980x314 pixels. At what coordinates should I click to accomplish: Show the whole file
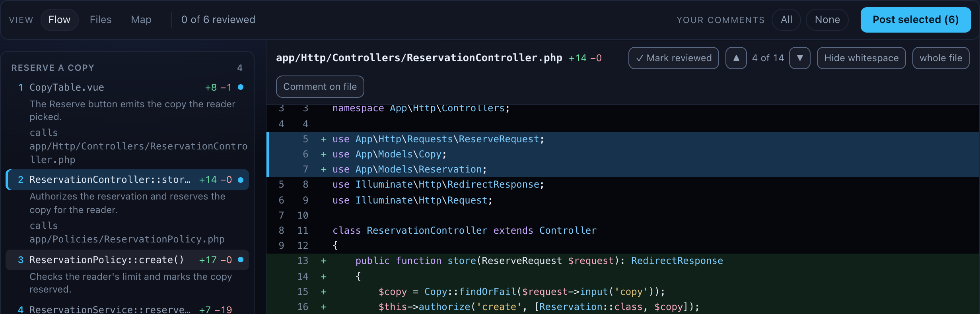click(941, 58)
